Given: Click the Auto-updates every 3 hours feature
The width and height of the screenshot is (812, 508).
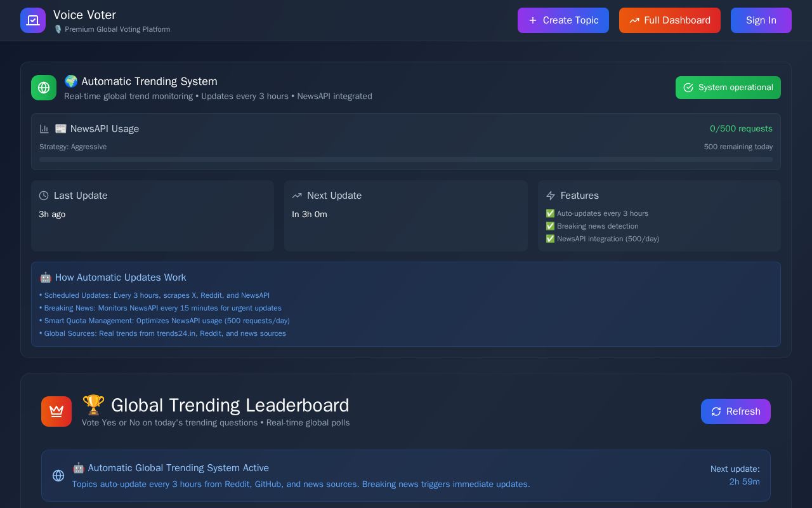Looking at the screenshot, I should (597, 213).
